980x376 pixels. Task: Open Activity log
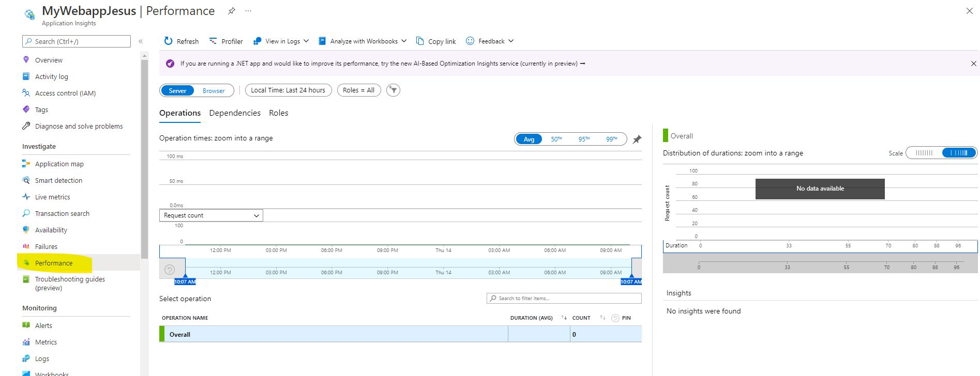[x=52, y=77]
